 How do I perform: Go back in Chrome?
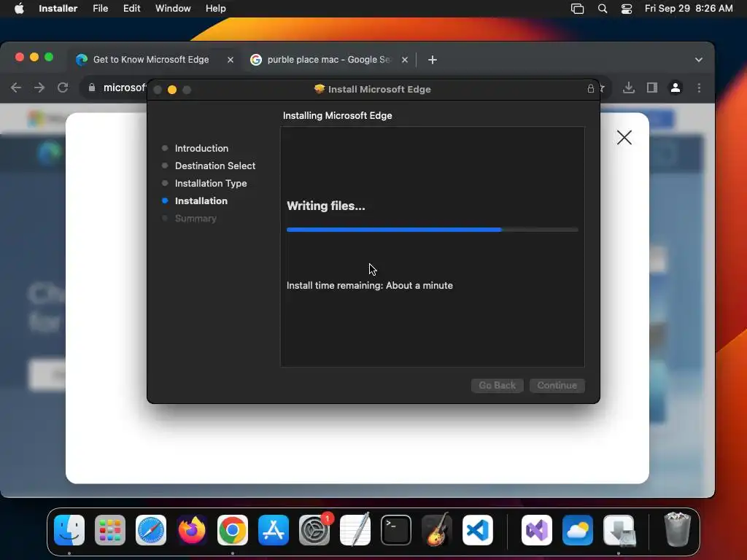point(16,87)
